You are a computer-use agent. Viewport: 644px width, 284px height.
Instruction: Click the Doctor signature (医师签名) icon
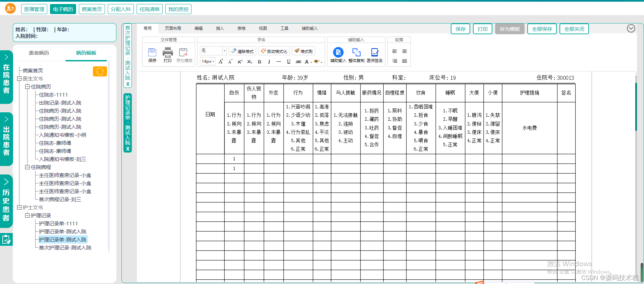pyautogui.click(x=375, y=55)
